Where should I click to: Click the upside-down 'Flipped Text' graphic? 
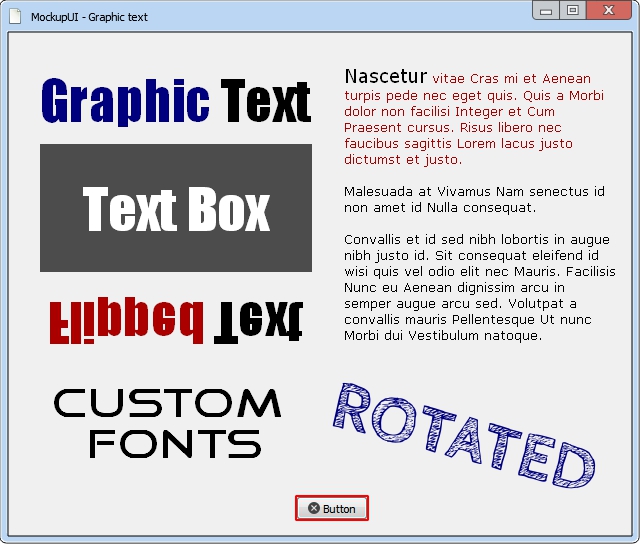pos(176,322)
